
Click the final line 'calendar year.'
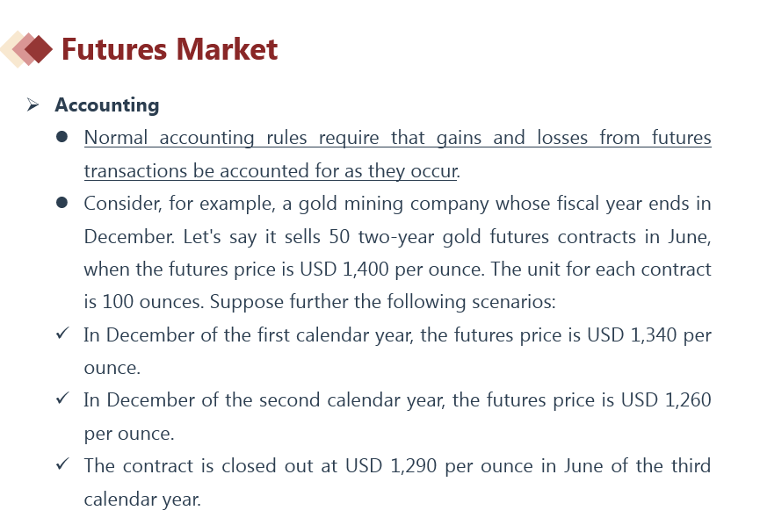pyautogui.click(x=142, y=499)
